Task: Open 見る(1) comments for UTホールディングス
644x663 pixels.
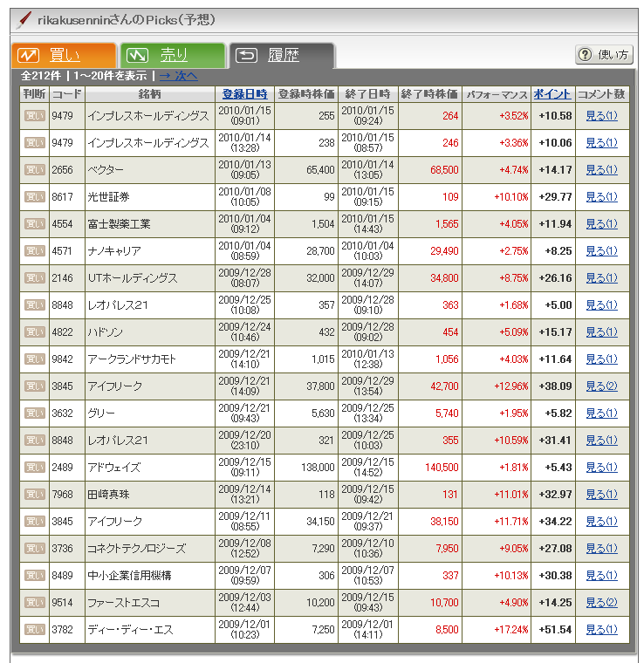Action: [602, 278]
